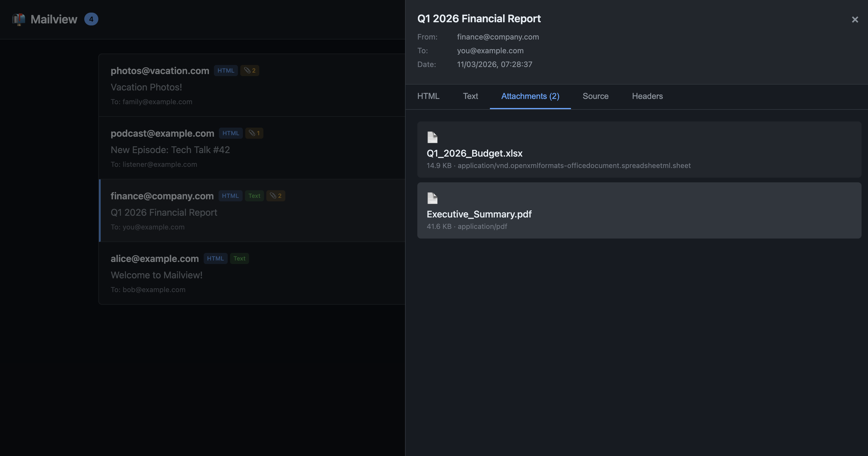Click sender photos@vacation.com in the list
Screen dimensions: 868x456
point(160,71)
